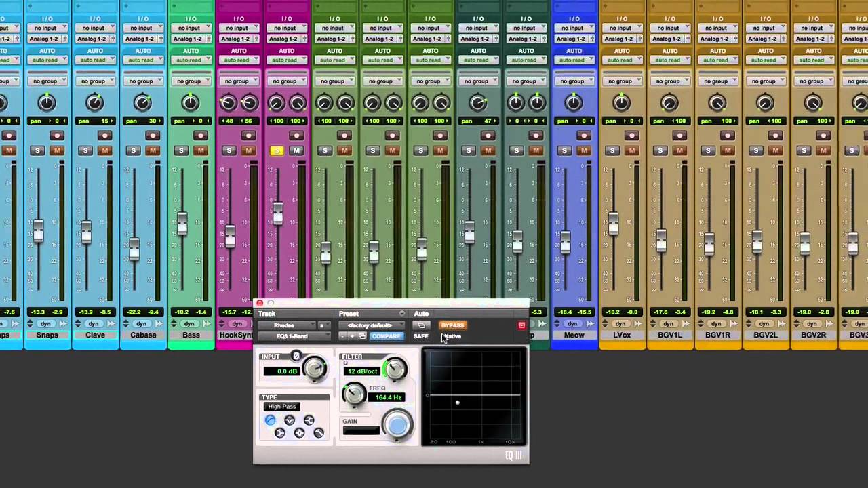
Task: Mute the Snaps track
Action: [x=56, y=150]
